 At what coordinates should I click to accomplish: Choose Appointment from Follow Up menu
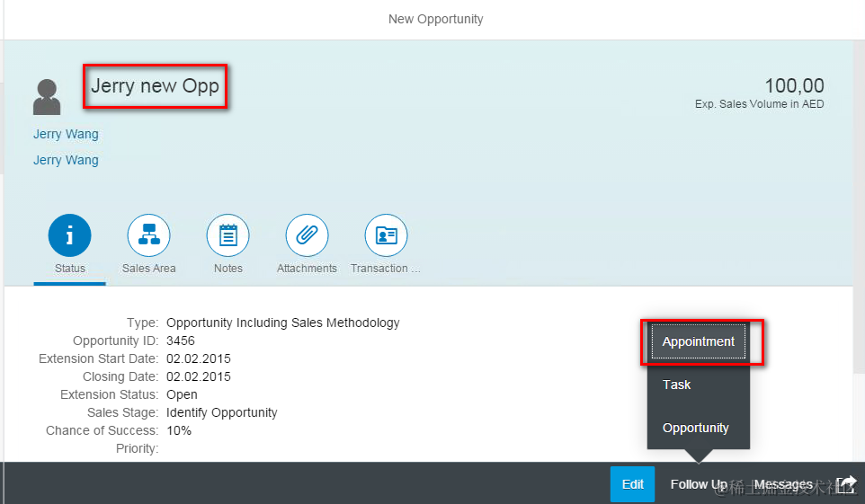click(699, 342)
